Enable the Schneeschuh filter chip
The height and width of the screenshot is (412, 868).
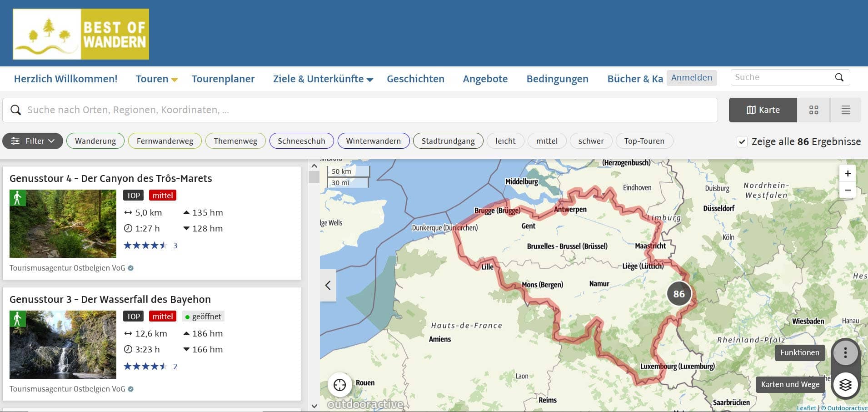coord(301,141)
